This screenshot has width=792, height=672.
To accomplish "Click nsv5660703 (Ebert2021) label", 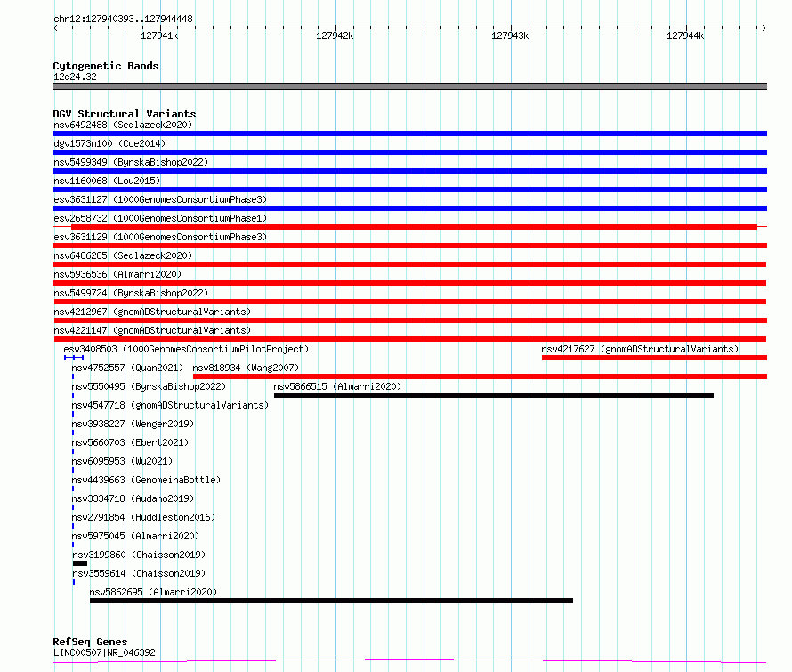I will tap(130, 442).
